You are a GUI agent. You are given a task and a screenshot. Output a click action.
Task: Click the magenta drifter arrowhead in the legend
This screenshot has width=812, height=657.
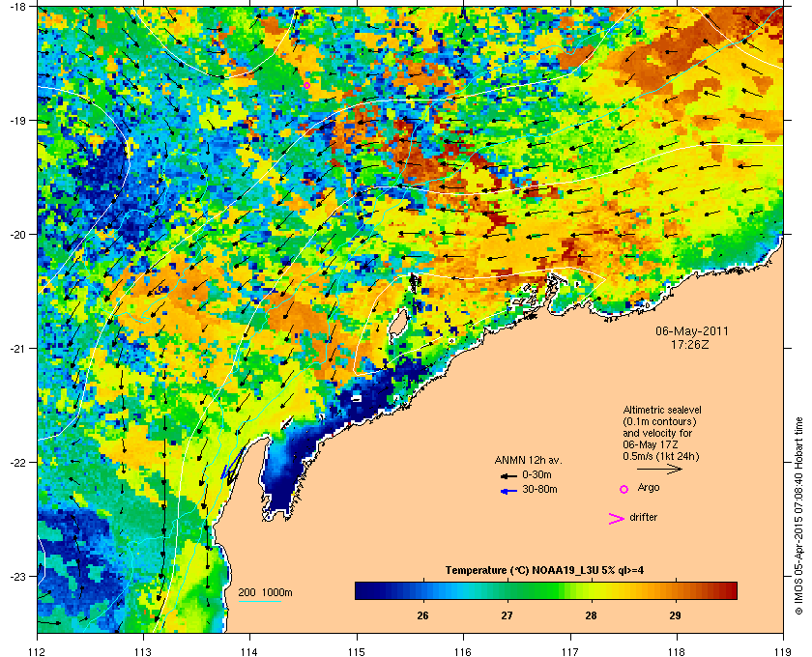[x=617, y=519]
